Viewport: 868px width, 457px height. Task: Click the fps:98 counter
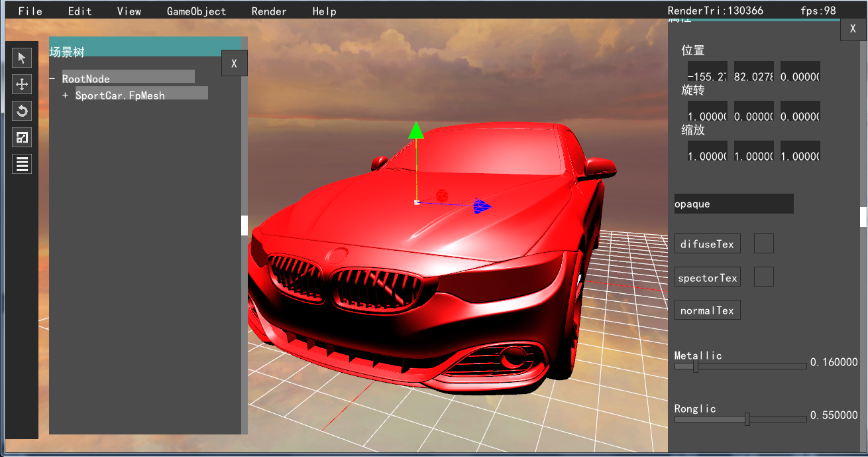818,11
